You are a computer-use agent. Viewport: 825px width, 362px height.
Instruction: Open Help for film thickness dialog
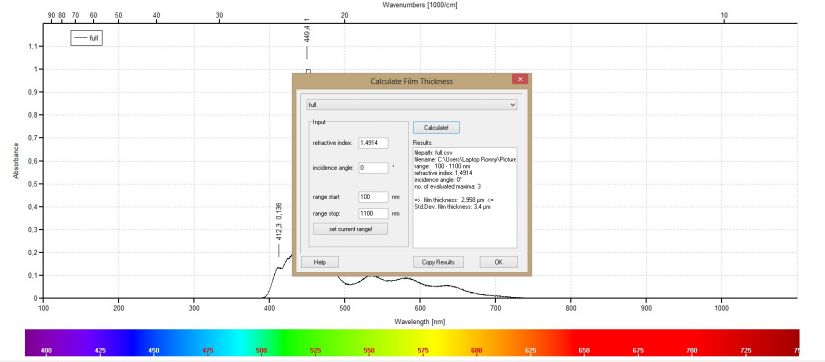tap(320, 262)
